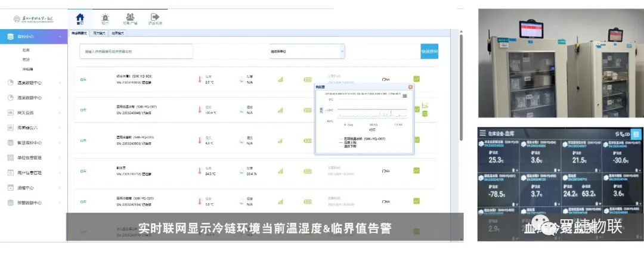
Task: Open 运维中心 in the sidebar
Action: (26, 188)
